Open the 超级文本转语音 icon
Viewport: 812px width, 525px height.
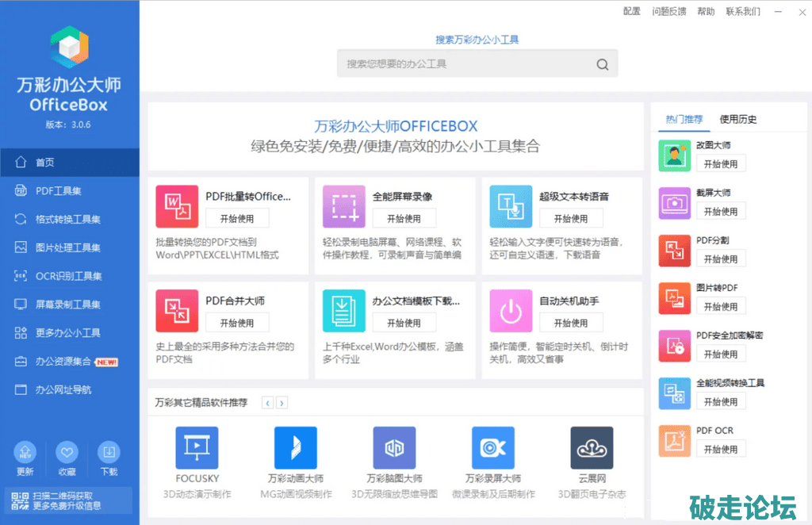click(511, 207)
